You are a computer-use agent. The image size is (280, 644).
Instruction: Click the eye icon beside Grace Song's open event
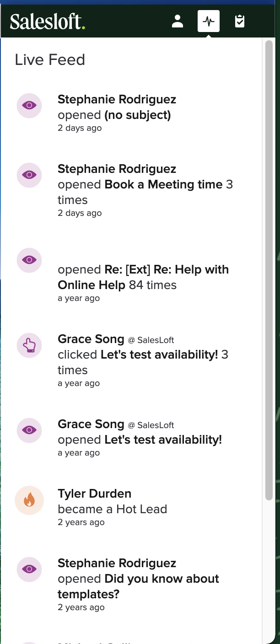click(29, 430)
